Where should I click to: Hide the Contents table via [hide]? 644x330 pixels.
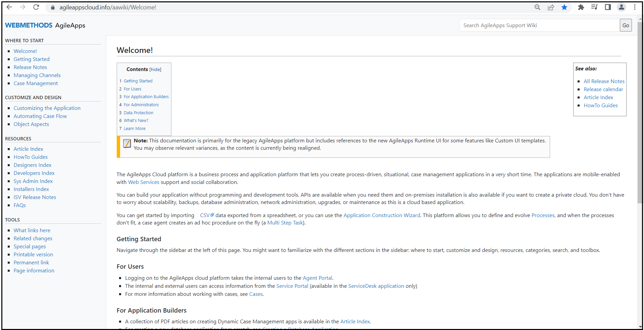[155, 69]
